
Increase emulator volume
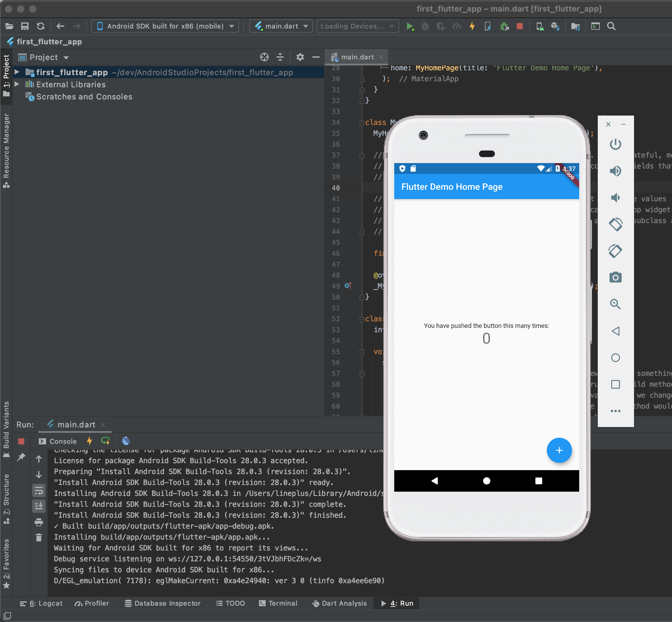tap(615, 171)
